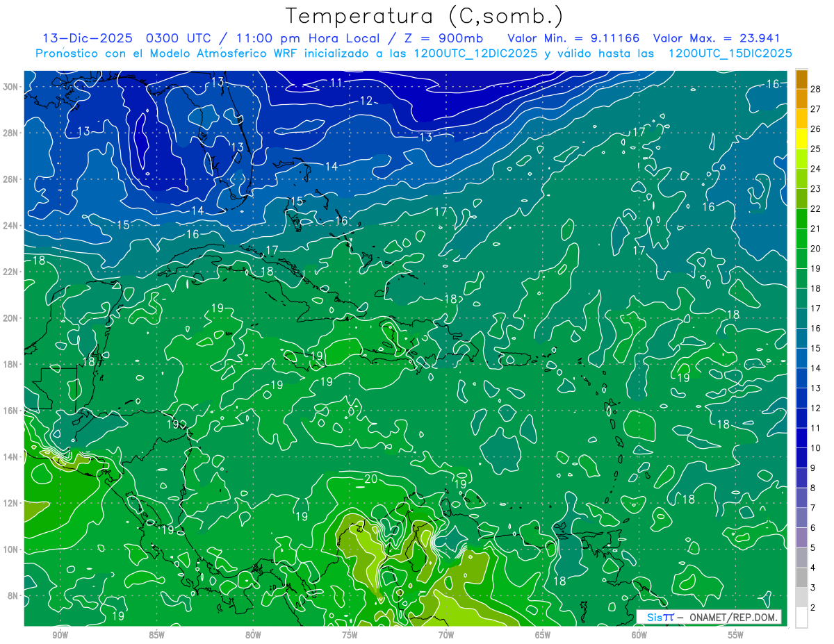Click the yellow swatch beside 25 on the scale
The width and height of the screenshot is (834, 644).
point(801,139)
